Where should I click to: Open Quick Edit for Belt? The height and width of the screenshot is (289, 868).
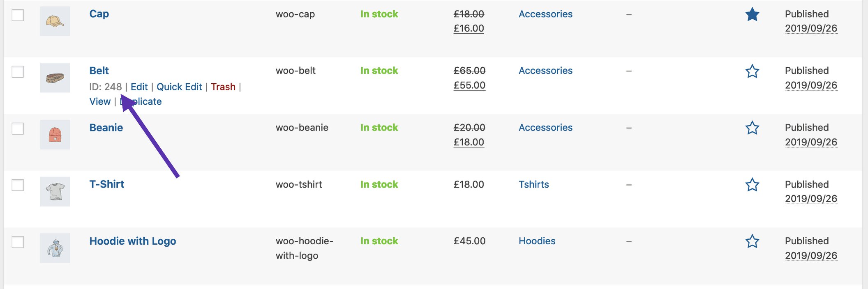(179, 87)
